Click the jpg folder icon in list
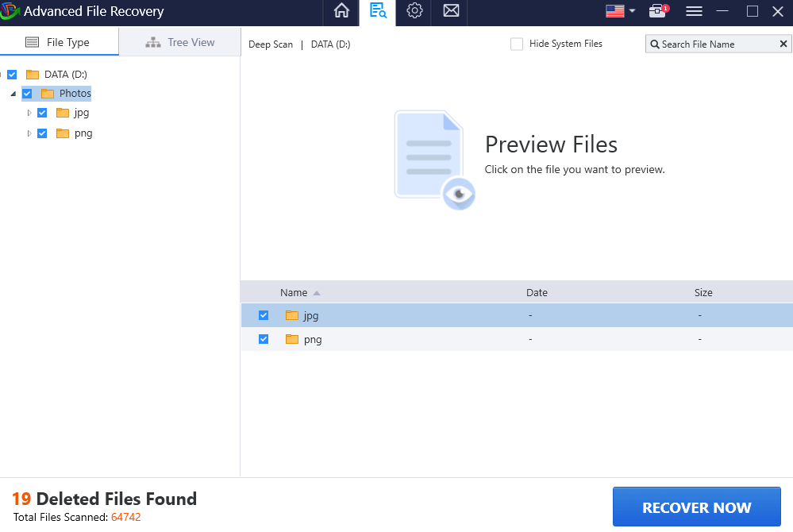The width and height of the screenshot is (793, 532). [292, 315]
